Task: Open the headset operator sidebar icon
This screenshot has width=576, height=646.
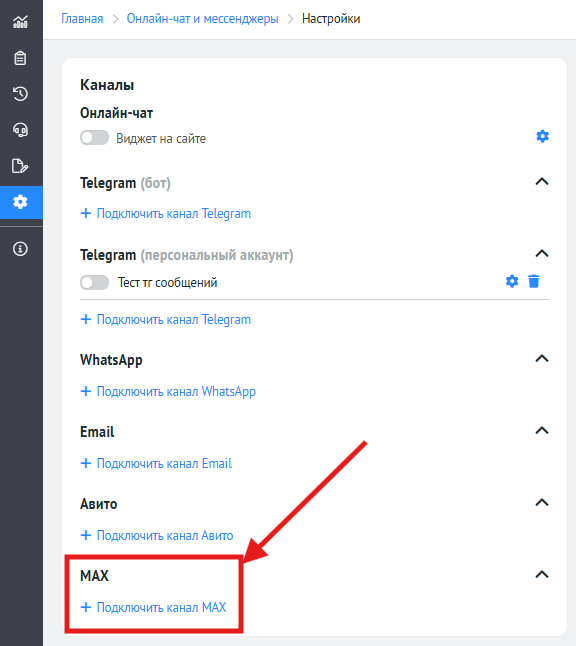Action: 20,130
